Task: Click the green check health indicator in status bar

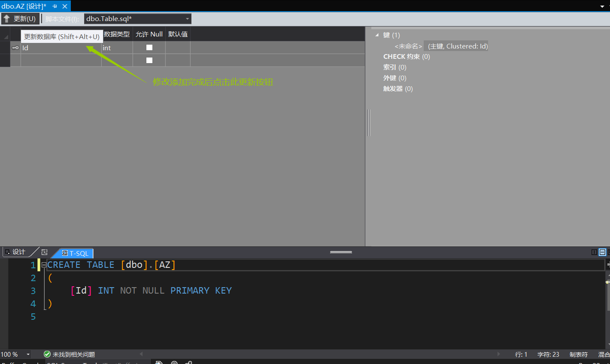Action: (x=47, y=355)
